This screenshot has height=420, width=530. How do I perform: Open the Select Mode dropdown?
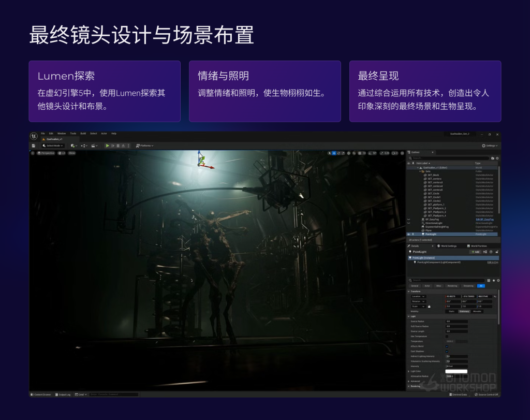pos(53,146)
